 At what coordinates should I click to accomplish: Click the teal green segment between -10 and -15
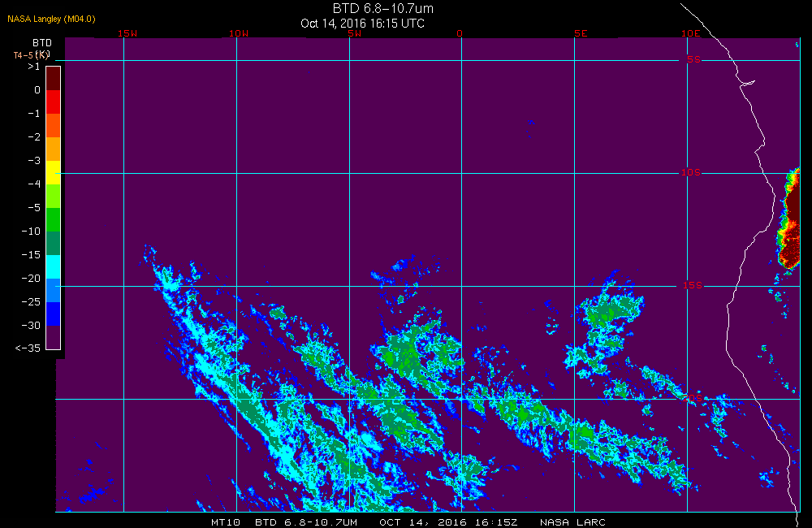click(x=54, y=243)
